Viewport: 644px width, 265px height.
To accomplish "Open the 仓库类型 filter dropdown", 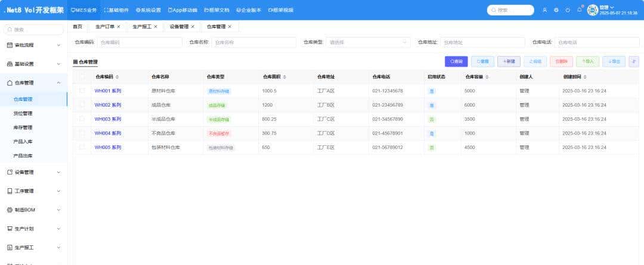I will (x=368, y=42).
